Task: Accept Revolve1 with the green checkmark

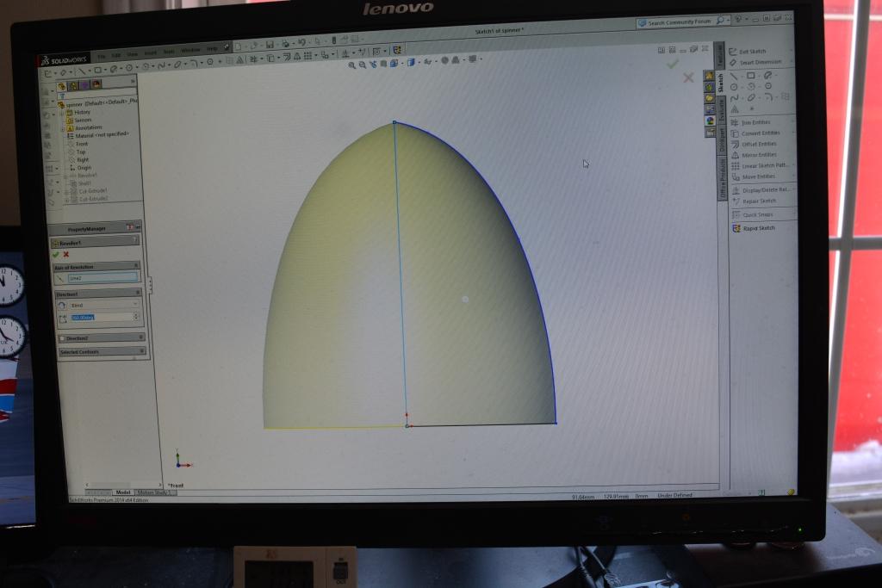Action: pos(56,255)
